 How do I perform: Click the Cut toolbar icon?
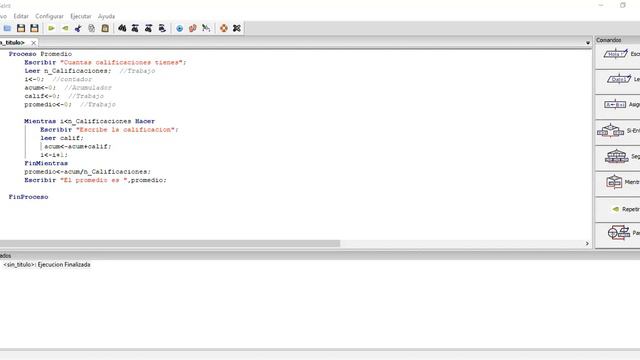pos(78,28)
